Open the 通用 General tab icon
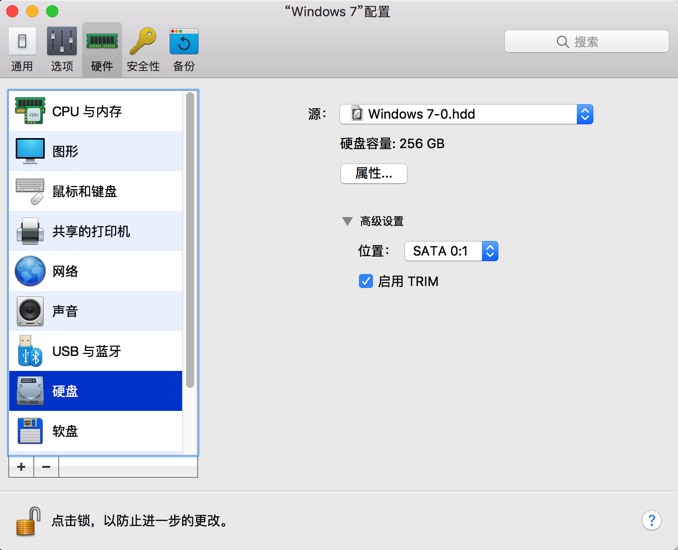This screenshot has height=550, width=678. coord(22,42)
